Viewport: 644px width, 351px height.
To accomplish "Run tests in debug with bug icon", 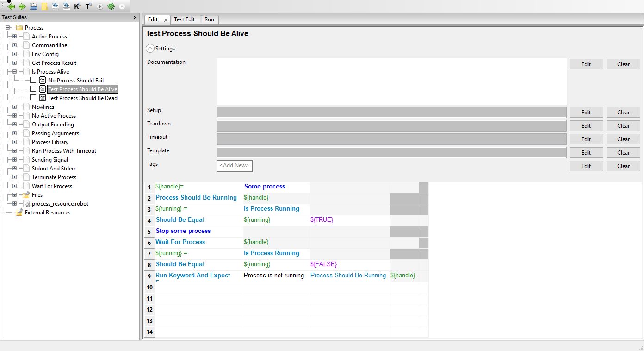I will click(x=111, y=6).
